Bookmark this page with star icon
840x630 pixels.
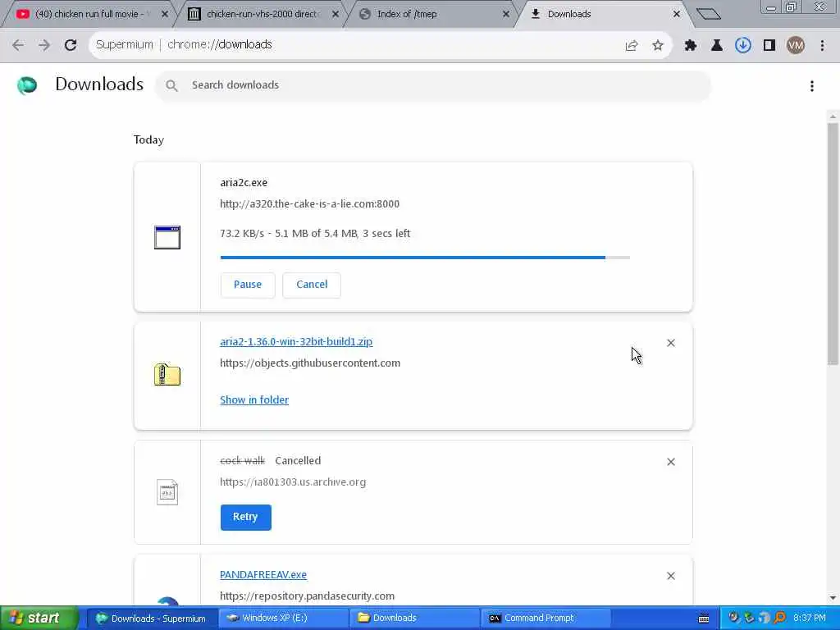[658, 46]
